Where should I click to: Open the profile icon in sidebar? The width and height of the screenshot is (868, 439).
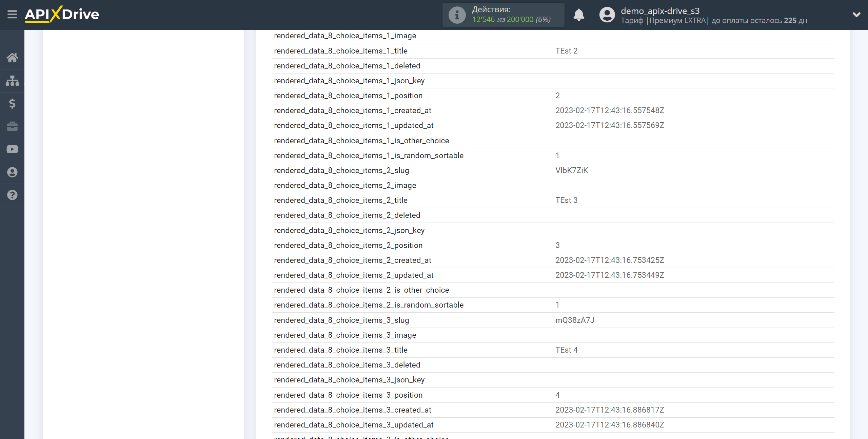pos(12,172)
